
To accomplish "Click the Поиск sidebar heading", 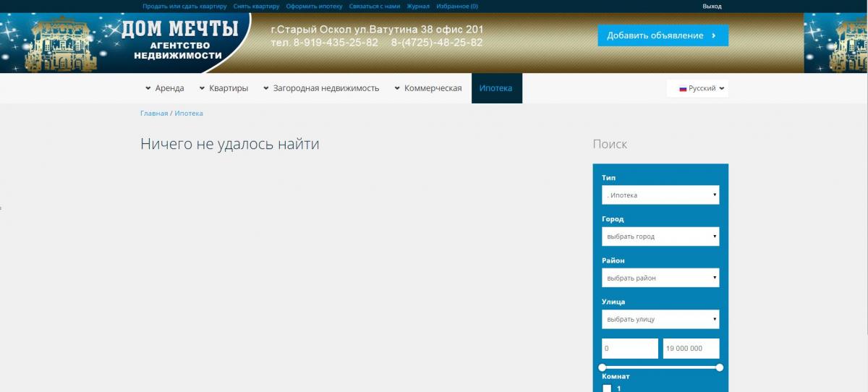I will point(610,144).
